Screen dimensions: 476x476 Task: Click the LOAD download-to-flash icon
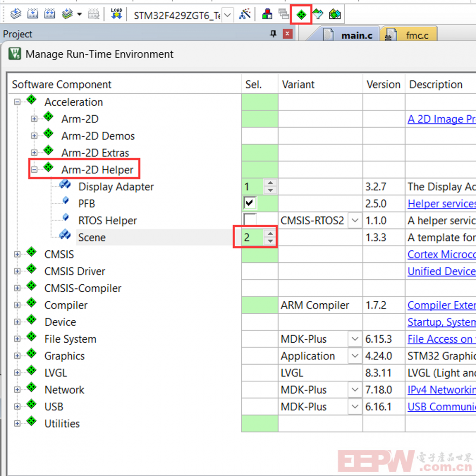116,14
